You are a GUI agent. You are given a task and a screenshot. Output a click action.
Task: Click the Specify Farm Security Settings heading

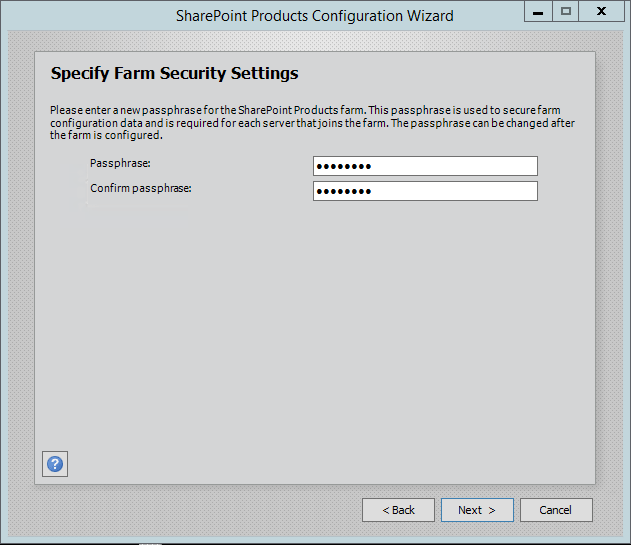pos(174,74)
